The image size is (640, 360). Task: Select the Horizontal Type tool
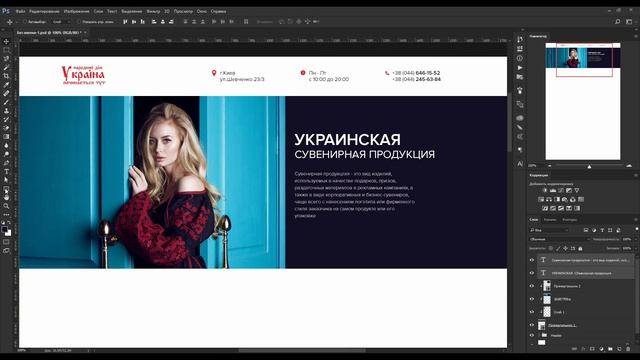[6, 171]
